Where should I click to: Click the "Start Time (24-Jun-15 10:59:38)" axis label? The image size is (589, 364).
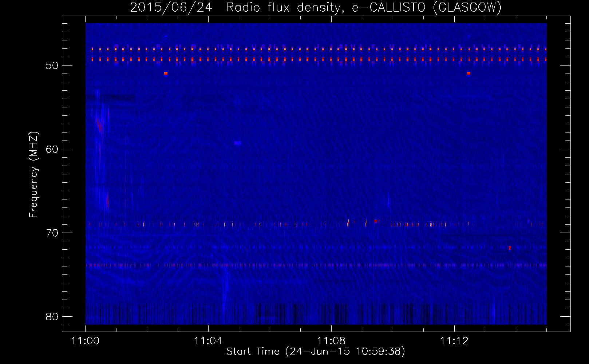click(x=316, y=352)
